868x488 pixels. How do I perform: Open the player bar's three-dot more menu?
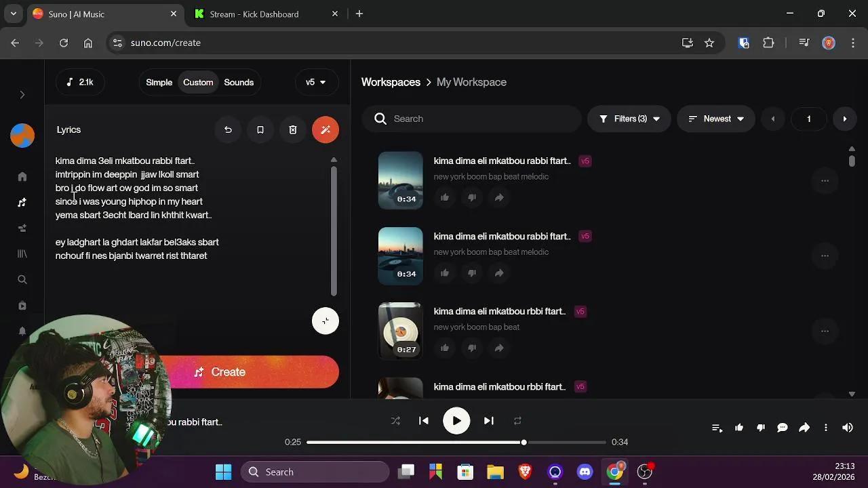click(826, 428)
